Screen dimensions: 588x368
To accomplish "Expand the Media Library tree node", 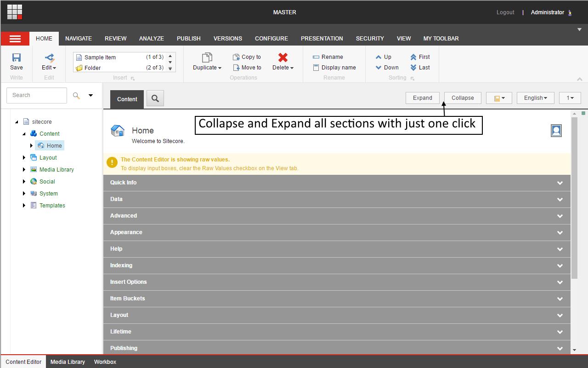I will [24, 169].
